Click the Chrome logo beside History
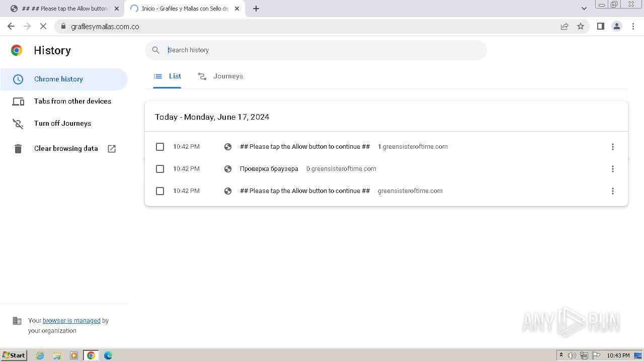This screenshot has height=362, width=644. tap(17, 50)
